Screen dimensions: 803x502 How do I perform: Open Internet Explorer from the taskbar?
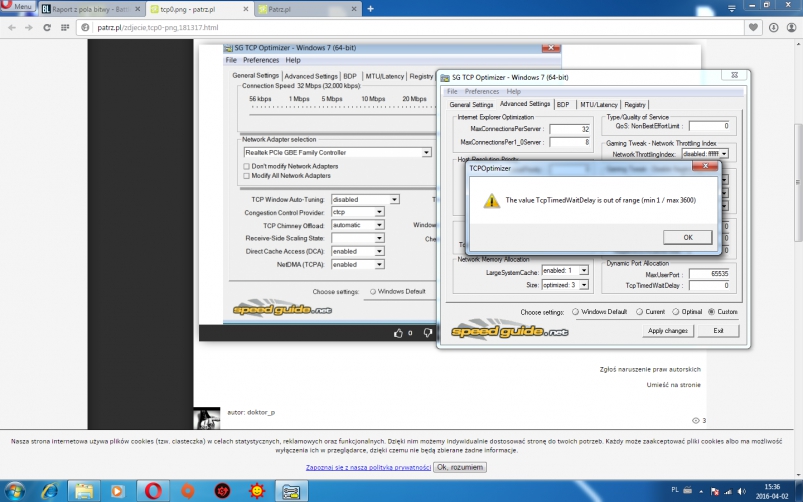(x=49, y=491)
